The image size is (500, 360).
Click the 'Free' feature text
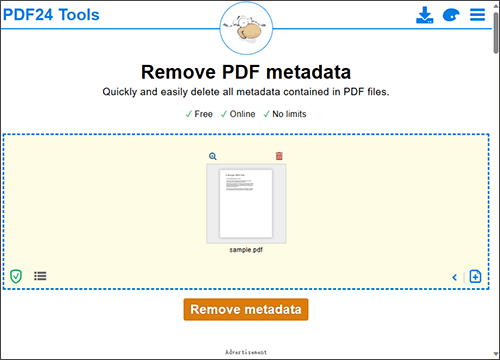(203, 114)
